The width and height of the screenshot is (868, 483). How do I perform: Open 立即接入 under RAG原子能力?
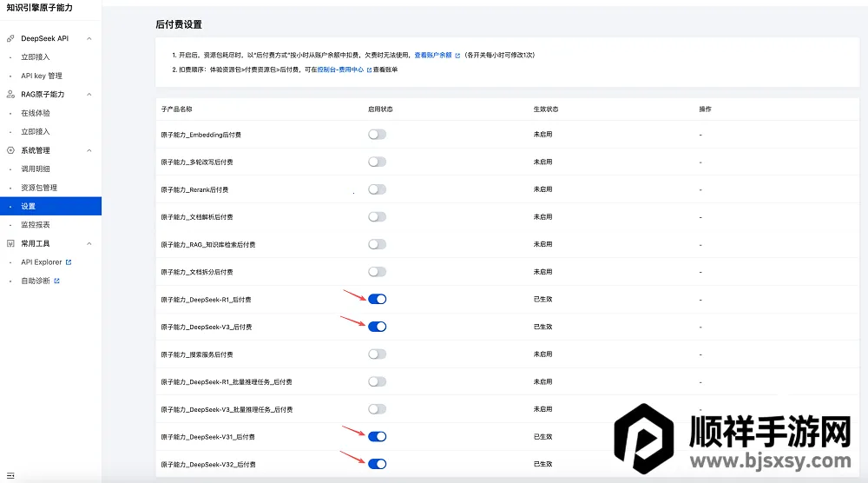36,132
